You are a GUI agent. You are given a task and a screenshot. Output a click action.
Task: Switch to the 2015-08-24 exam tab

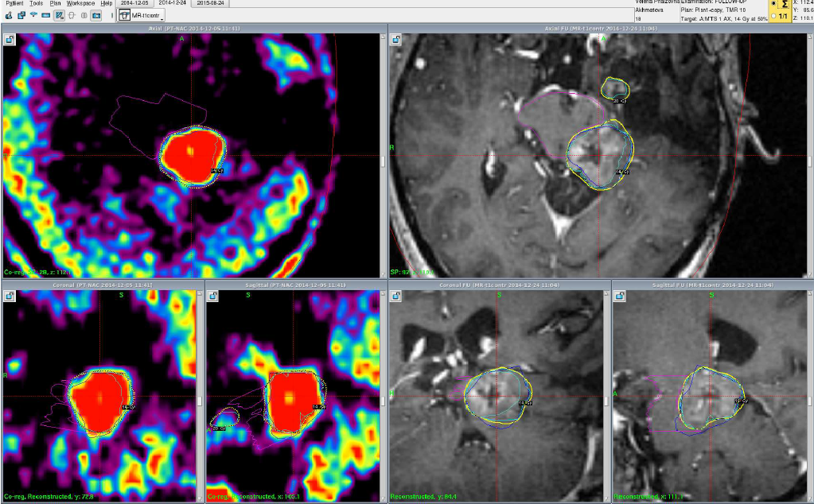(x=211, y=3)
